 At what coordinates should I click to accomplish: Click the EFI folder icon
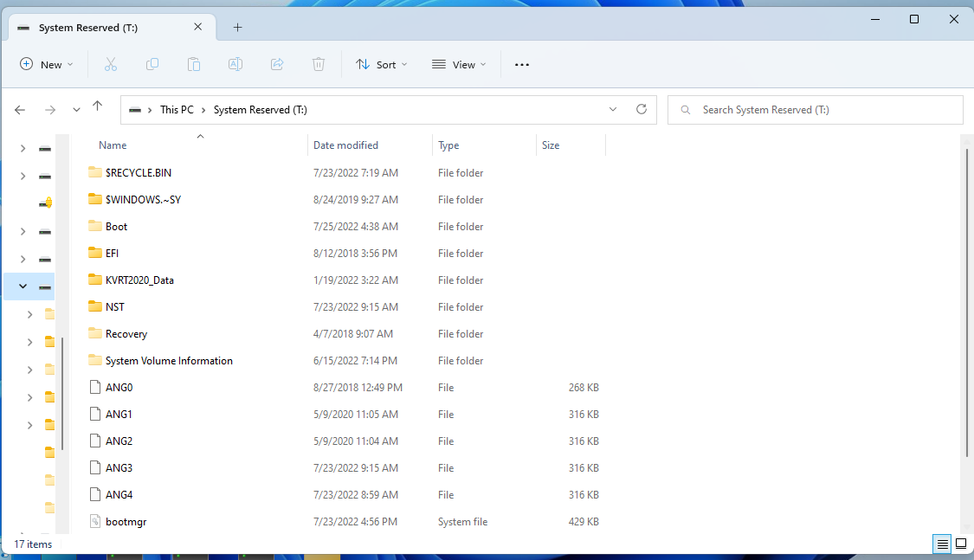click(95, 253)
